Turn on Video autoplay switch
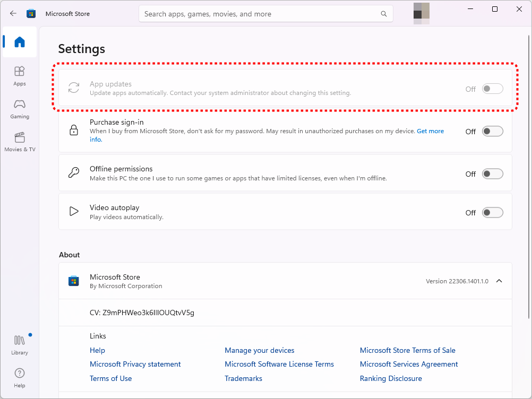 (x=492, y=213)
